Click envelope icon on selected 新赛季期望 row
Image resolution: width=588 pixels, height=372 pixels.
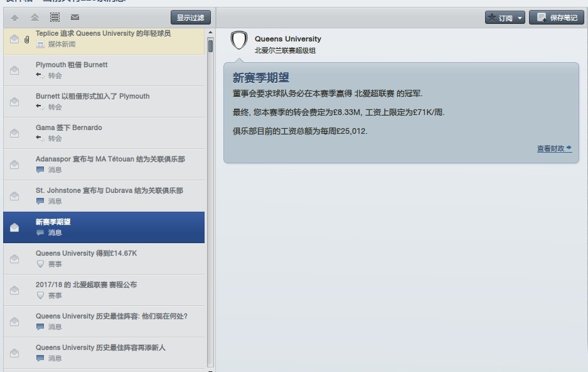(14, 227)
